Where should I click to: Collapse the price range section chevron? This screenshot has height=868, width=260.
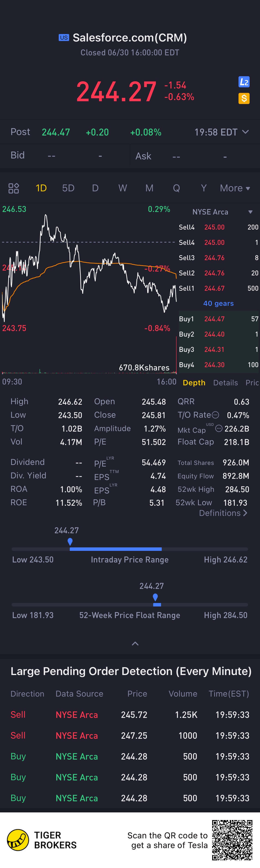pyautogui.click(x=135, y=644)
